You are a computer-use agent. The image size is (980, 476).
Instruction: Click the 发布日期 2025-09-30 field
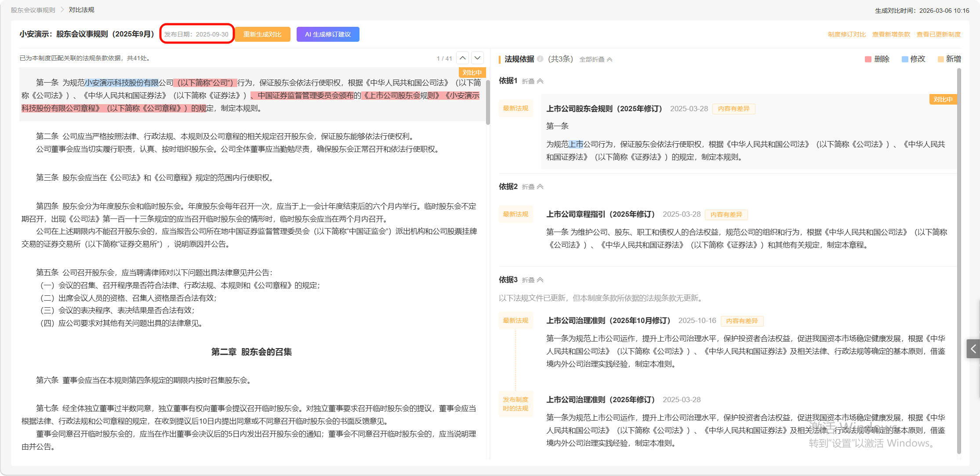(196, 34)
